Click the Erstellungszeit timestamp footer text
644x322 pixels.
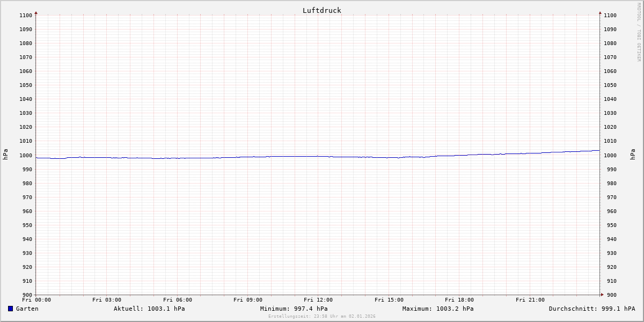(321, 316)
